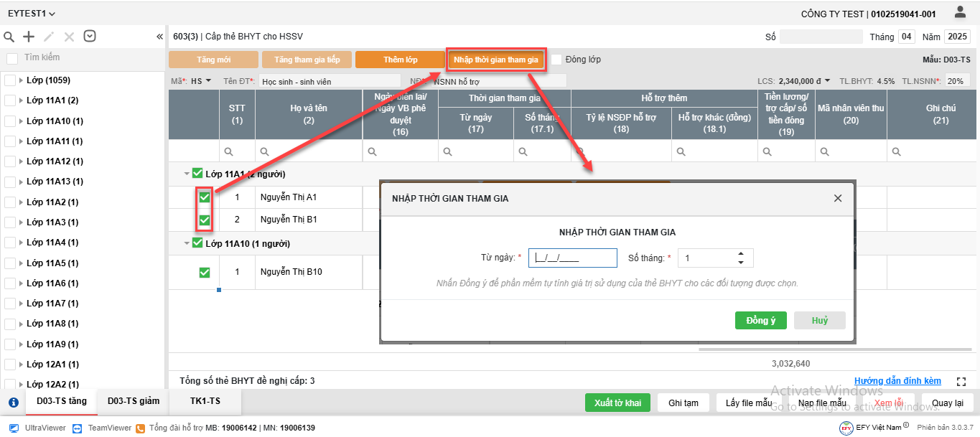The height and width of the screenshot is (437, 980).
Task: Open the boxed chevron options icon
Action: click(90, 37)
